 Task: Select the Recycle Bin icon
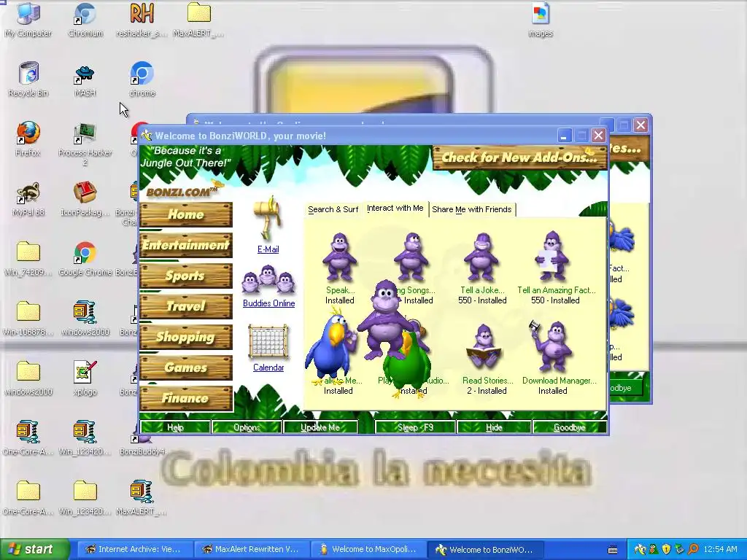(28, 79)
